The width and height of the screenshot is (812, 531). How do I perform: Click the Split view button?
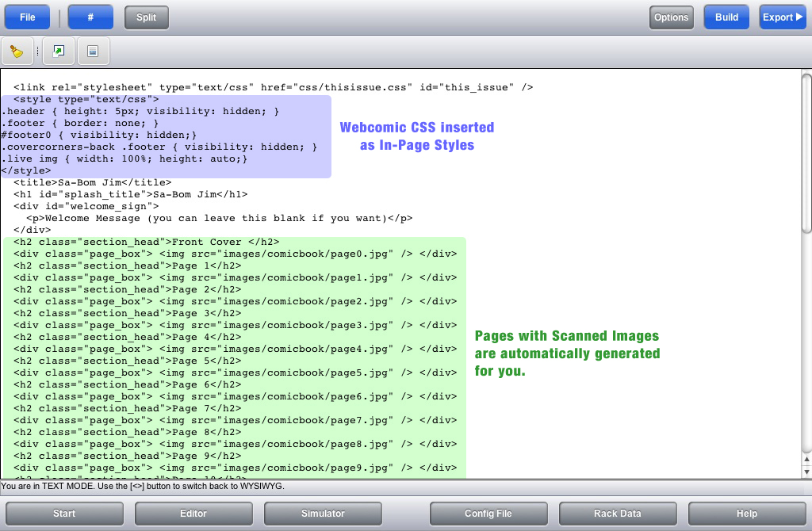tap(147, 17)
